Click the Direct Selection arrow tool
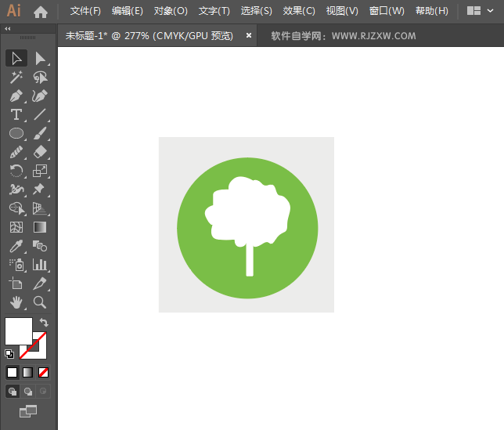 coord(40,58)
